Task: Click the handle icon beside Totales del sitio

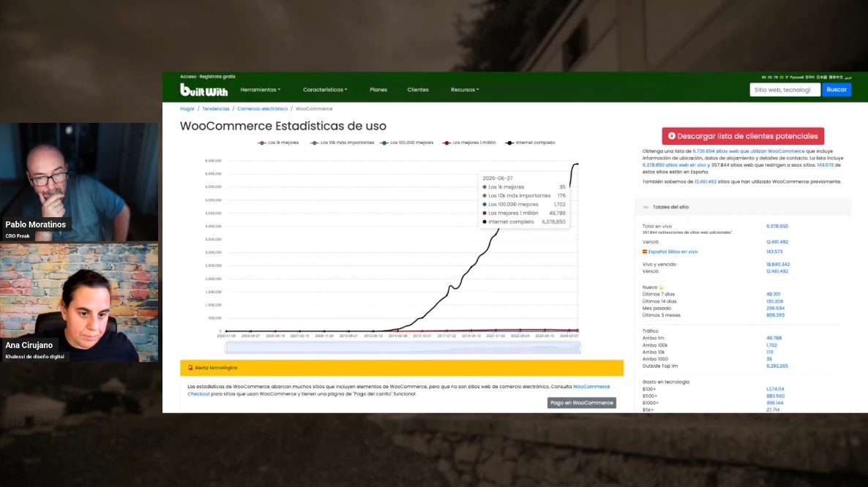Action: (646, 207)
